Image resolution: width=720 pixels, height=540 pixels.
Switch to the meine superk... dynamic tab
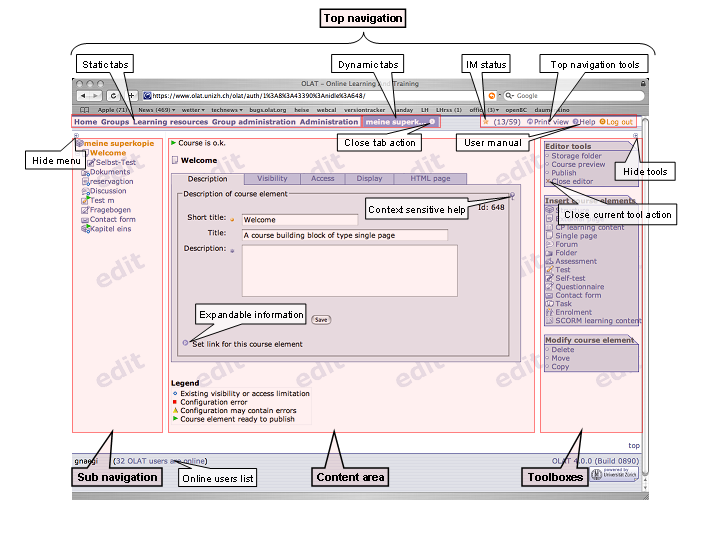[395, 122]
